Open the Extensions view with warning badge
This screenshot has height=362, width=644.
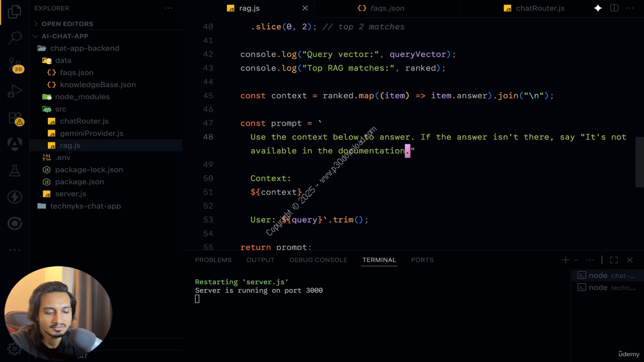15,118
